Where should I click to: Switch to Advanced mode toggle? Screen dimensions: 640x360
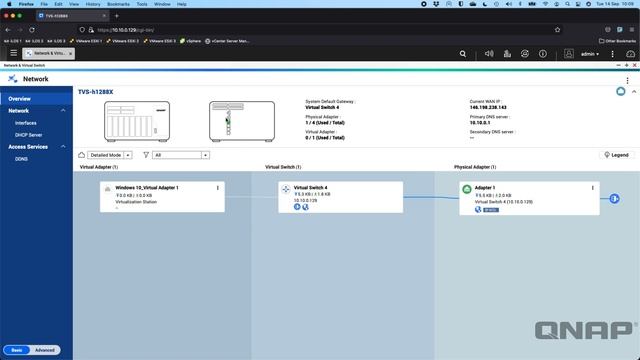(44, 350)
